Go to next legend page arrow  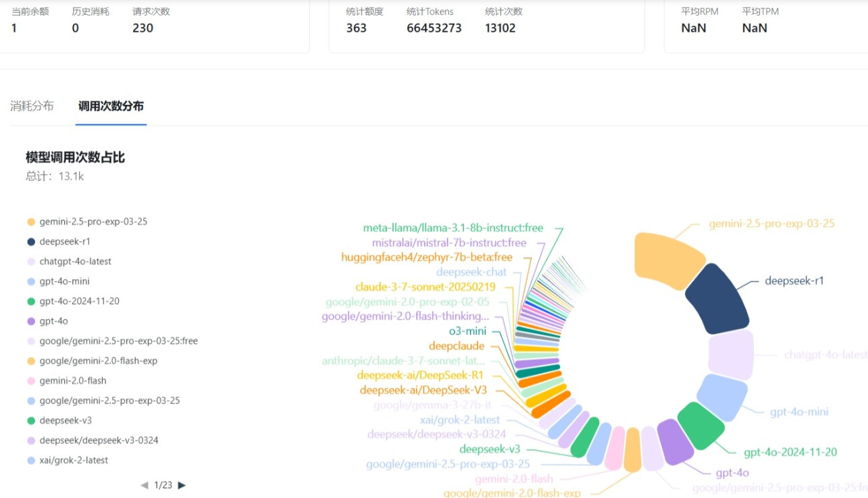pyautogui.click(x=182, y=485)
